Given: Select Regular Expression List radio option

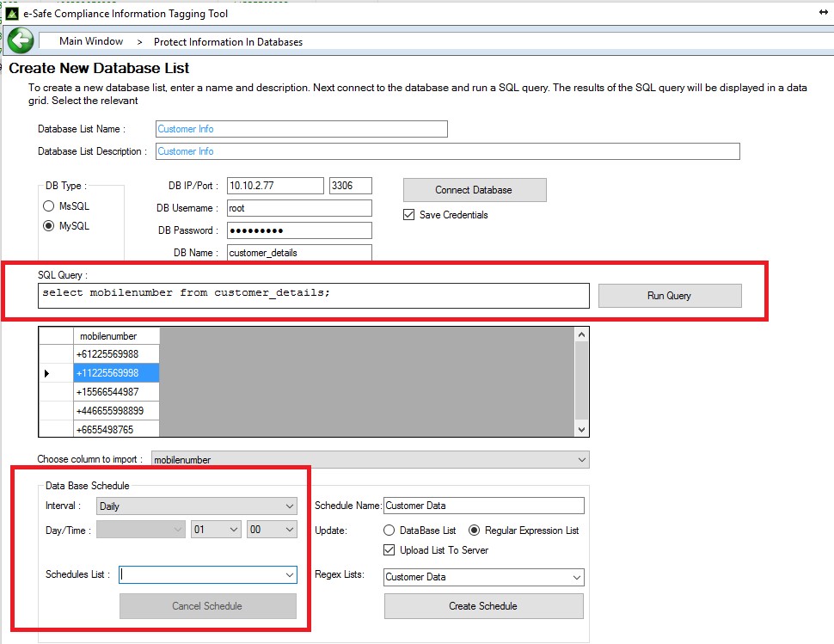Looking at the screenshot, I should click(x=475, y=531).
